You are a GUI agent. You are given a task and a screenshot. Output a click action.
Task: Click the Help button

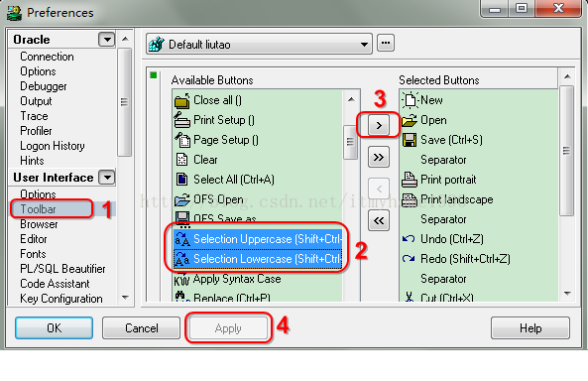click(x=530, y=328)
